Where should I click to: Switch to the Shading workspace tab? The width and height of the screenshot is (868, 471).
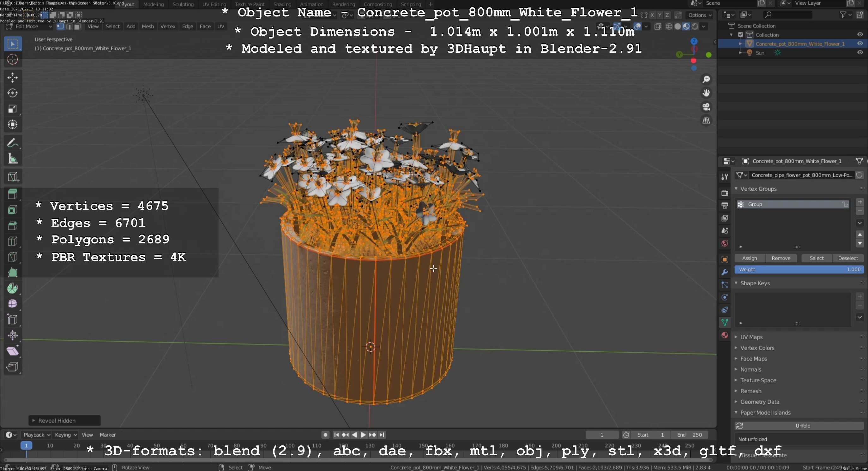click(282, 4)
